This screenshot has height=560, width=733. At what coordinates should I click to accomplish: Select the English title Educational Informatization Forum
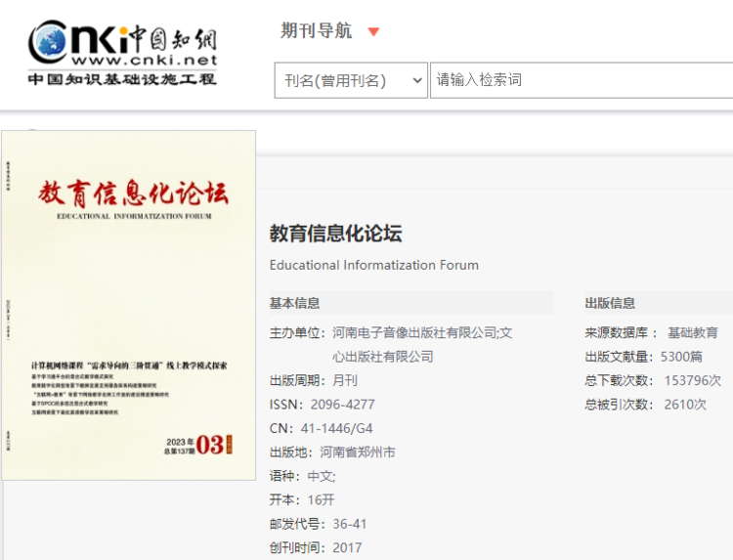tap(374, 265)
